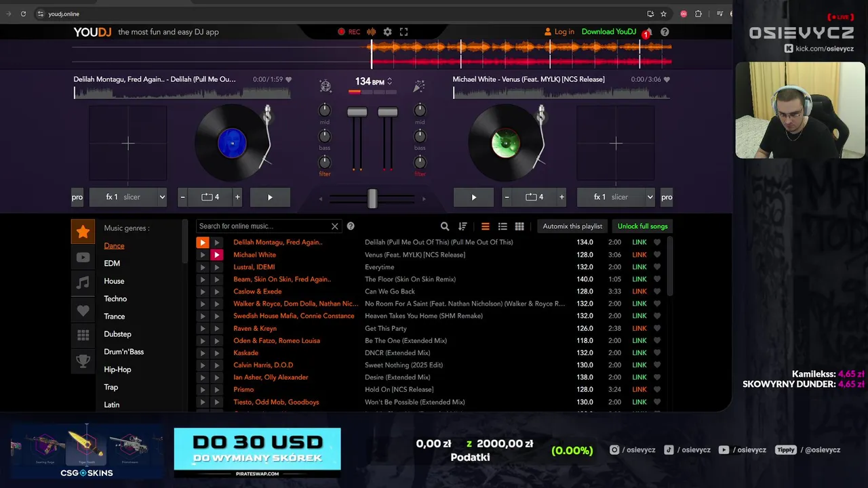
Task: Open the settings gear in YouDJ header
Action: pos(387,32)
